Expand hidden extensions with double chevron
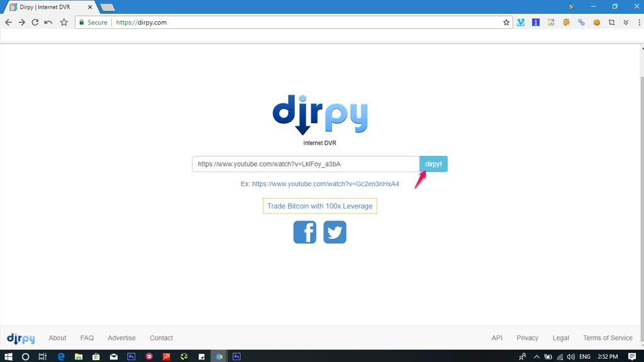644x362 pixels. click(626, 22)
